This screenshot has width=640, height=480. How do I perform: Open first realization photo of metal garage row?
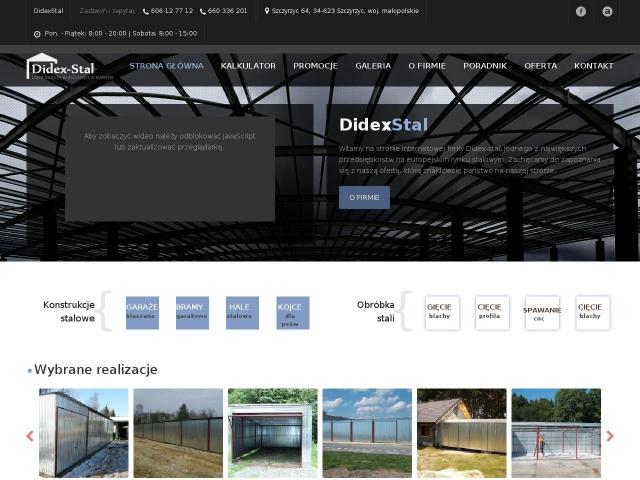pyautogui.click(x=84, y=433)
